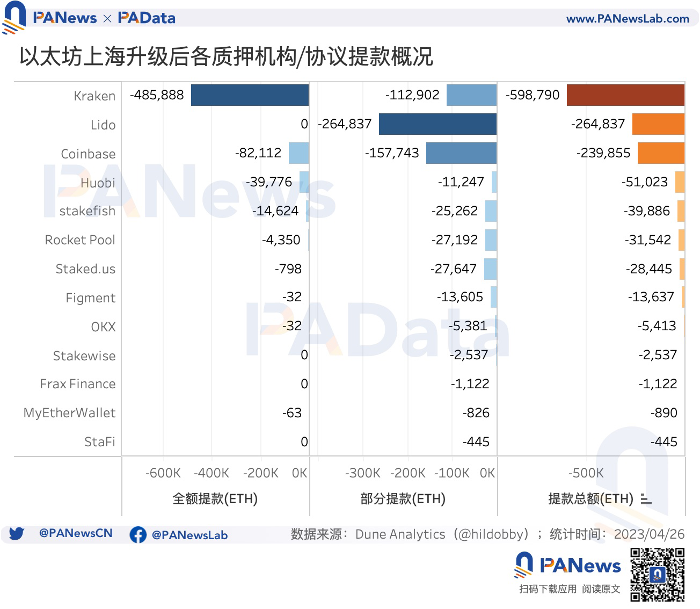Click the value -51,023
The image size is (700, 609).
pos(645,182)
